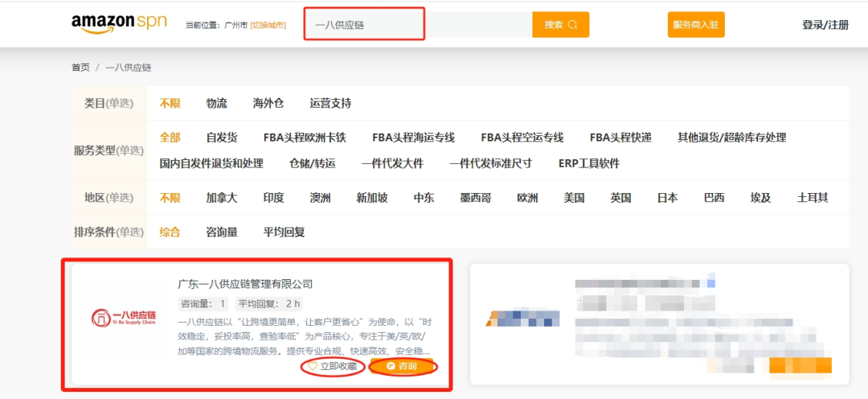Filter region by 印度
The width and height of the screenshot is (868, 399).
(273, 198)
